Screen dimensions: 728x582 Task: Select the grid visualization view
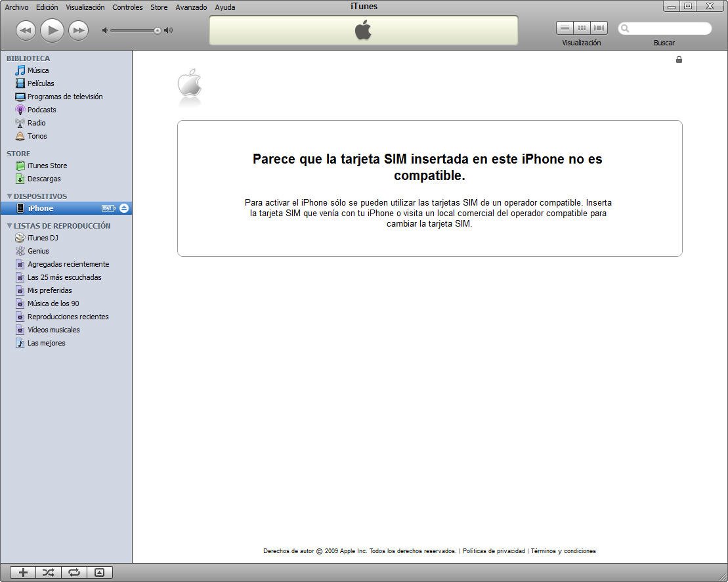[x=582, y=28]
